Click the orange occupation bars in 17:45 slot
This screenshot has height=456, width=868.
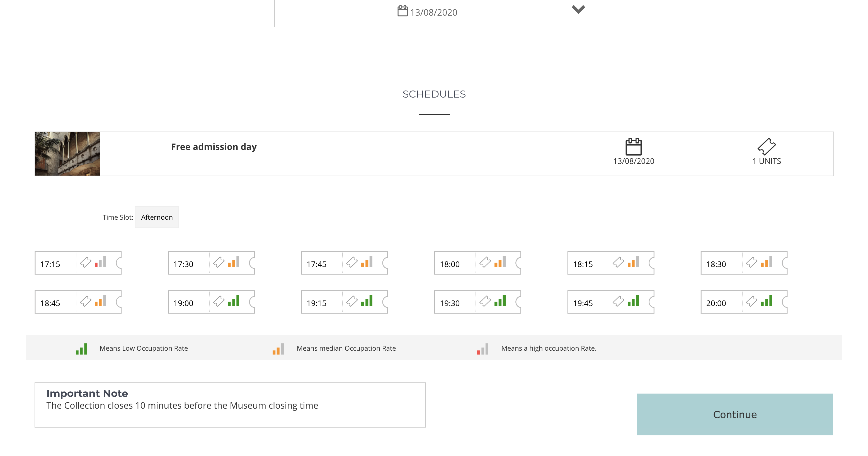click(x=367, y=261)
